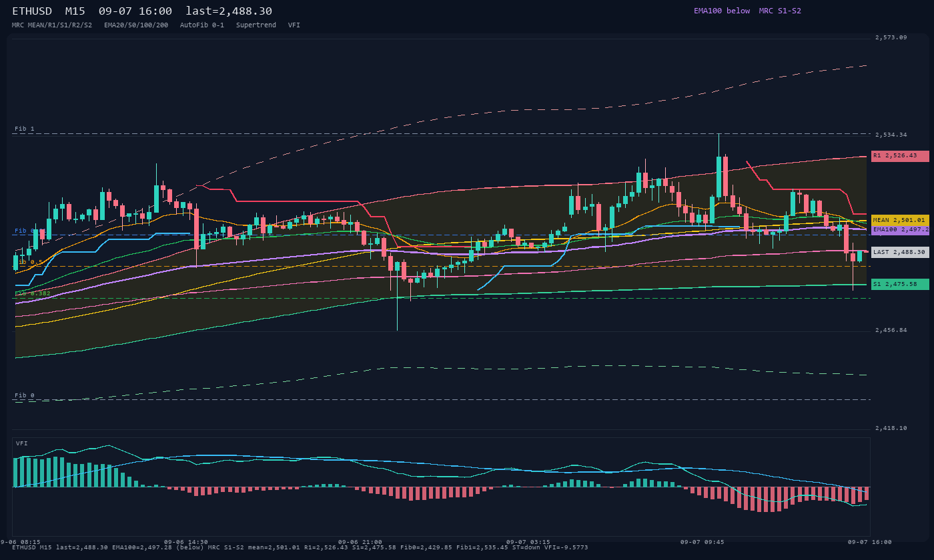Click the 2,456.84 price axis value

click(x=891, y=331)
